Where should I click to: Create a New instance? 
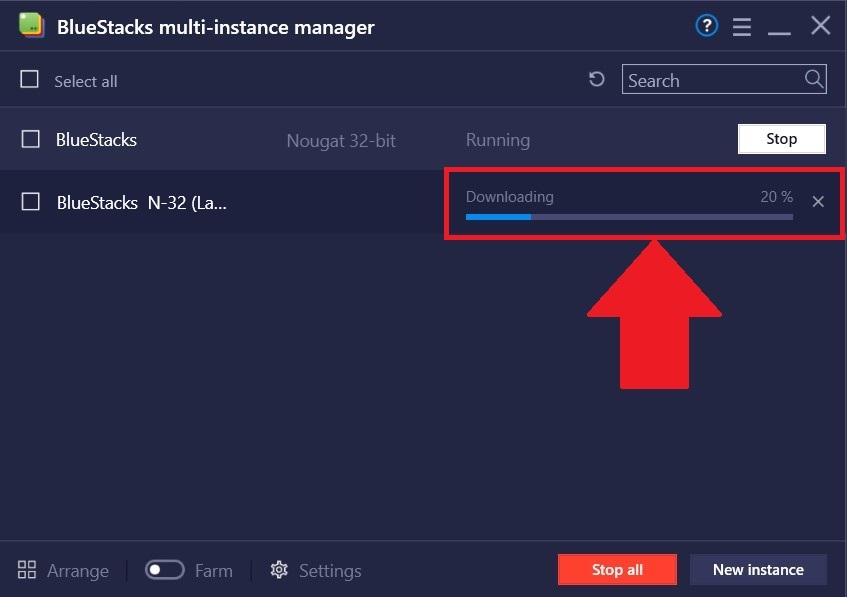click(x=758, y=569)
